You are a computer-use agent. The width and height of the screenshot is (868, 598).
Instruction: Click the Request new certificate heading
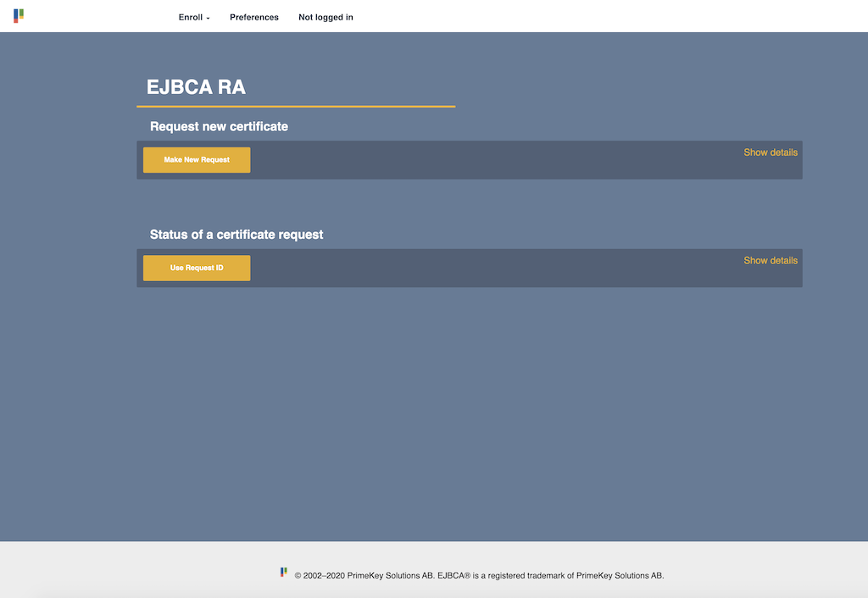click(219, 126)
